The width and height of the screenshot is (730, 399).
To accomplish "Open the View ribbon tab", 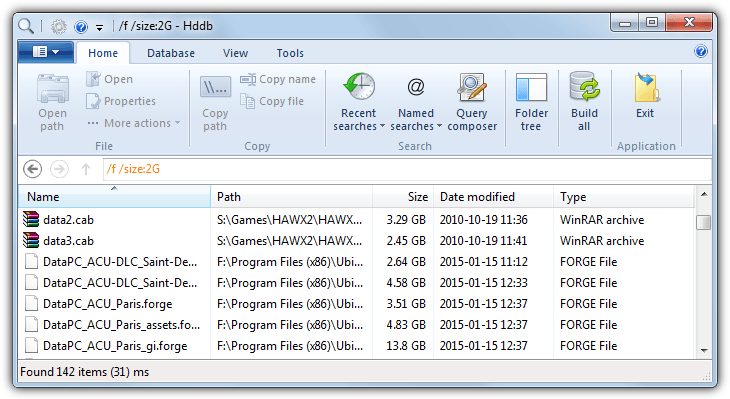I will coord(235,53).
